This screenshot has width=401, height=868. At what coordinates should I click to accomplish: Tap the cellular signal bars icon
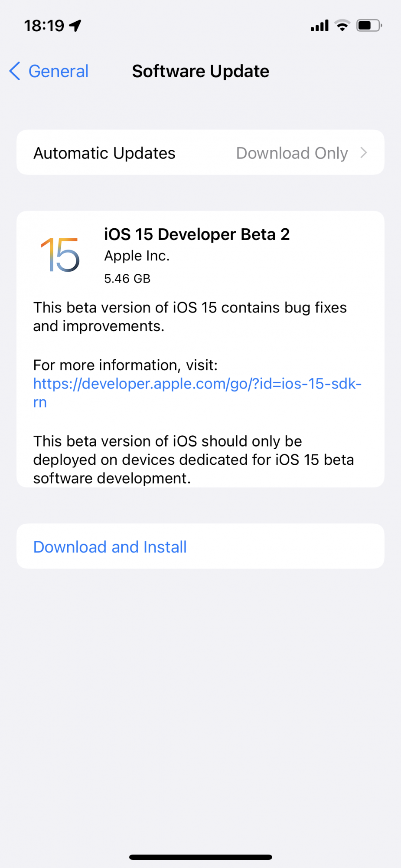point(319,26)
